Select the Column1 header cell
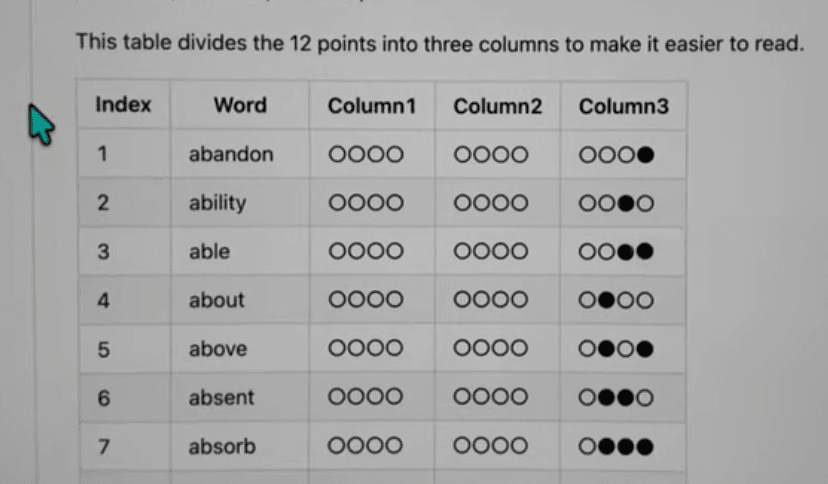This screenshot has height=484, width=828. tap(372, 106)
